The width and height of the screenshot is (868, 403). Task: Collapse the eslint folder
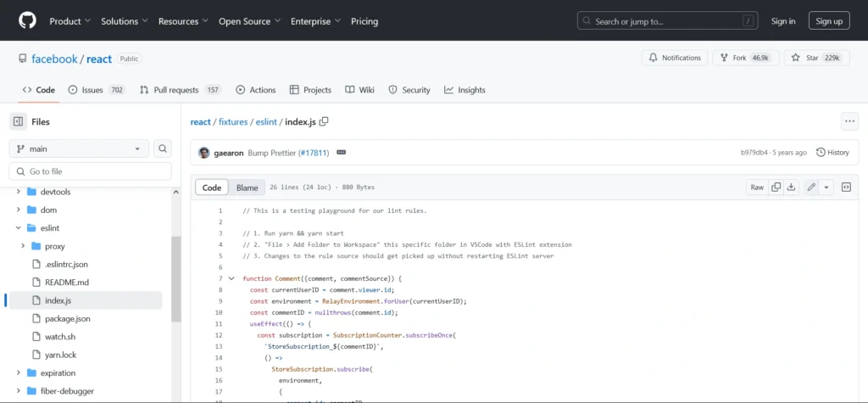[18, 227]
